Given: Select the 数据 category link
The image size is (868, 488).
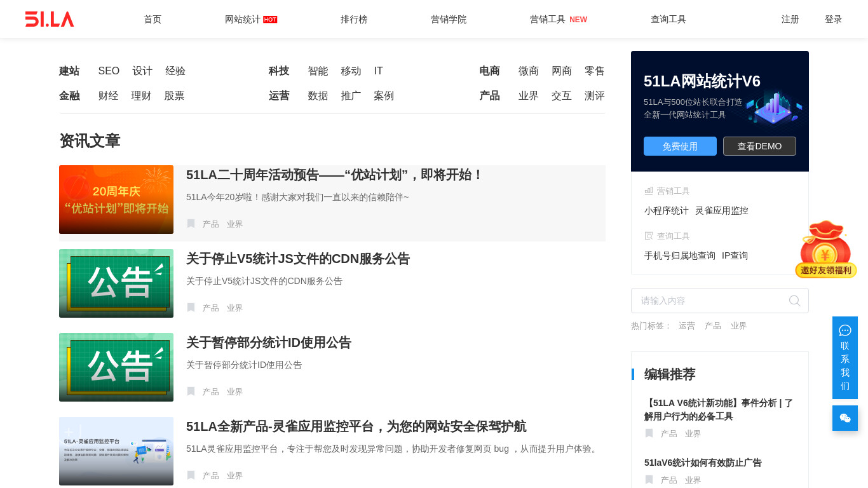Looking at the screenshot, I should (318, 96).
